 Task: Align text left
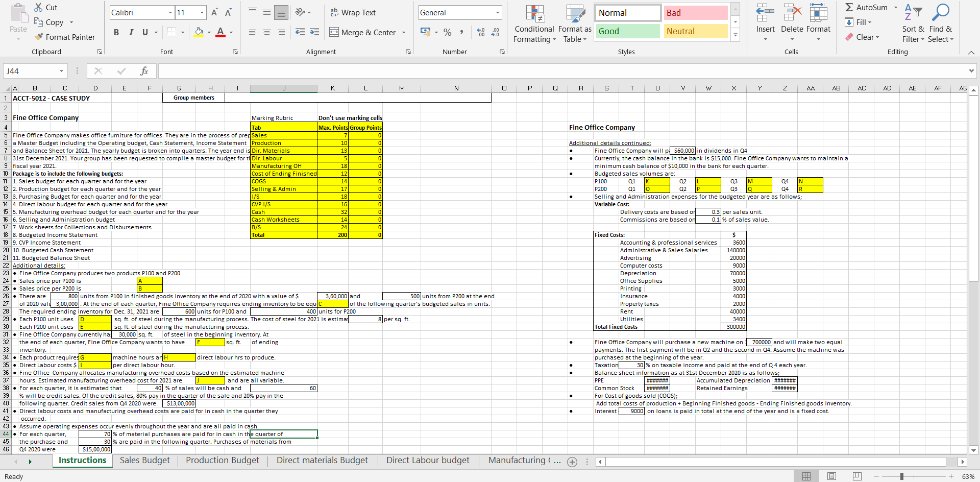253,32
